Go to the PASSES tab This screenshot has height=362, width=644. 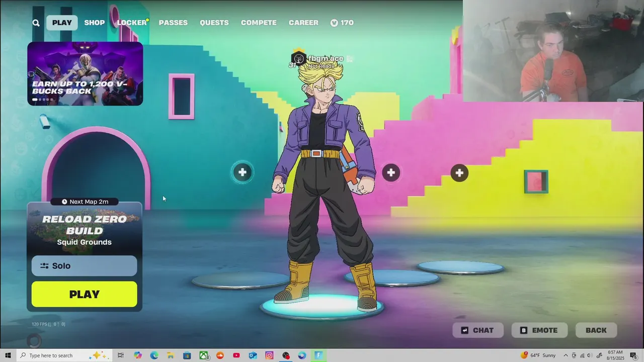pyautogui.click(x=173, y=23)
